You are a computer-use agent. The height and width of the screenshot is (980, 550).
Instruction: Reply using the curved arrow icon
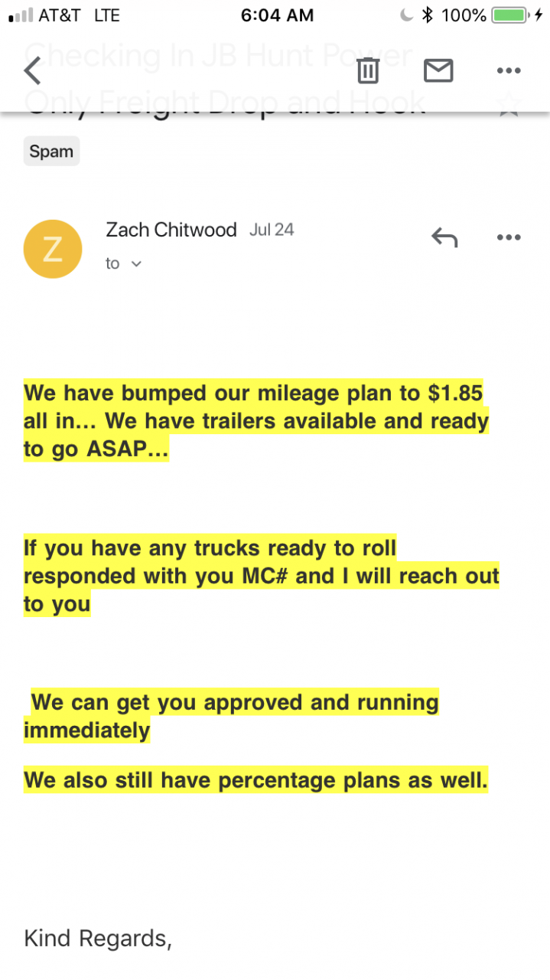(444, 238)
